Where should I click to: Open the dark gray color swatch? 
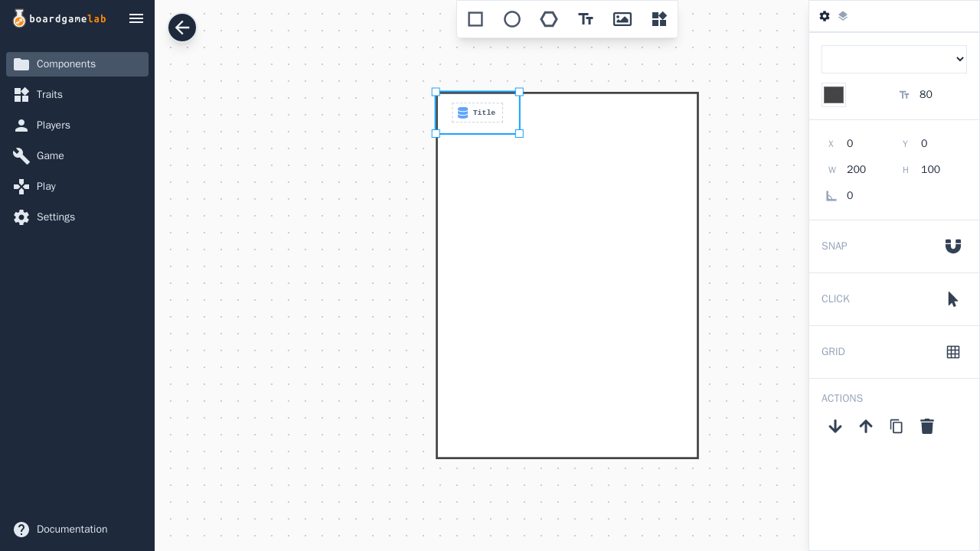(834, 95)
